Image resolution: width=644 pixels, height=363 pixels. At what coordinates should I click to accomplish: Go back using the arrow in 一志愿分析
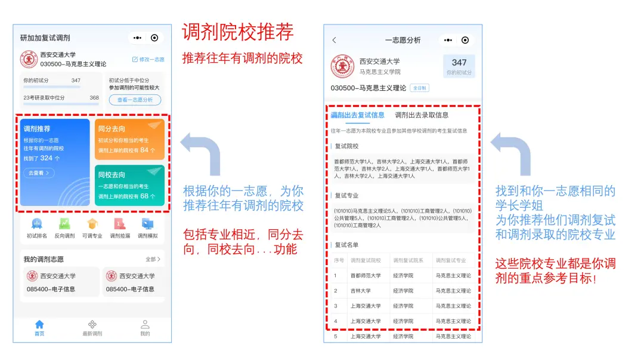click(x=335, y=40)
